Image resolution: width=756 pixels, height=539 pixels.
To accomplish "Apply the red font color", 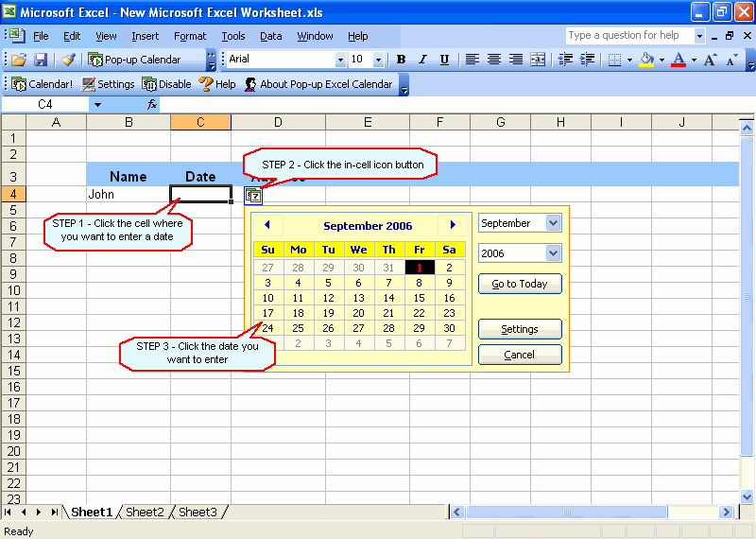I will pos(679,60).
